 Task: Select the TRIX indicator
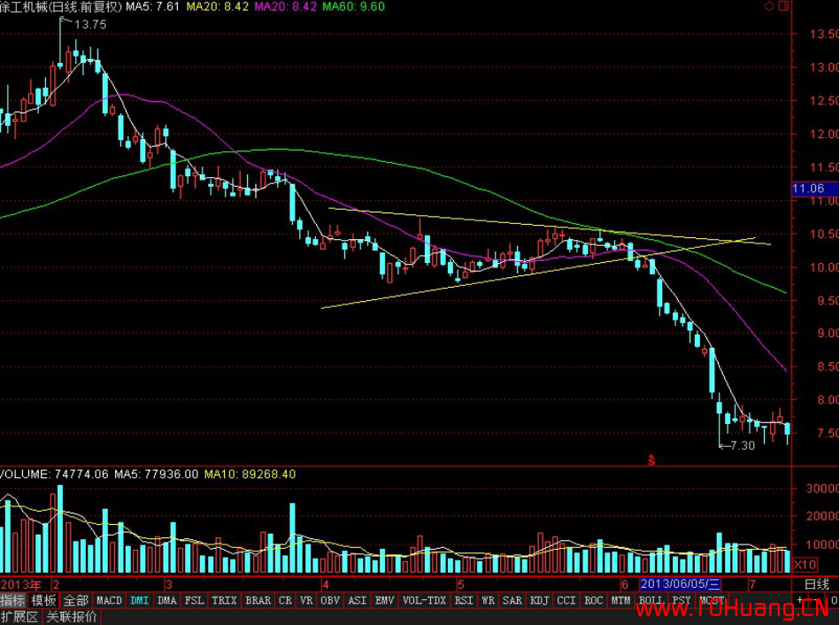[225, 600]
